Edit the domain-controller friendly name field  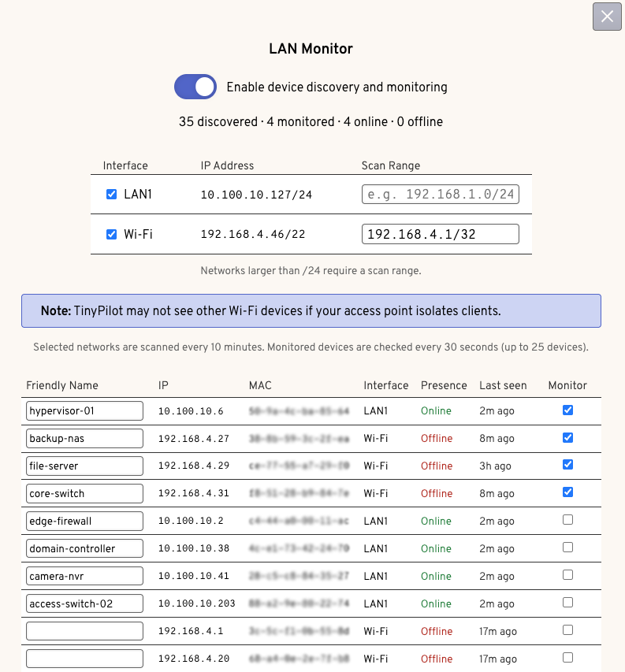coord(84,548)
